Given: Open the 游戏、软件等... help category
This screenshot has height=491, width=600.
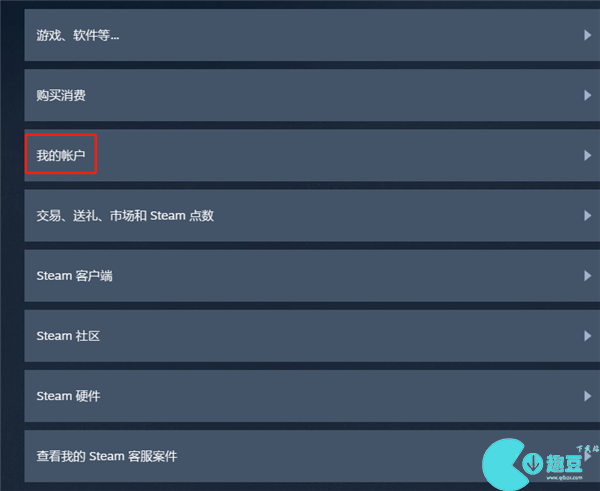Looking at the screenshot, I should pos(78,35).
